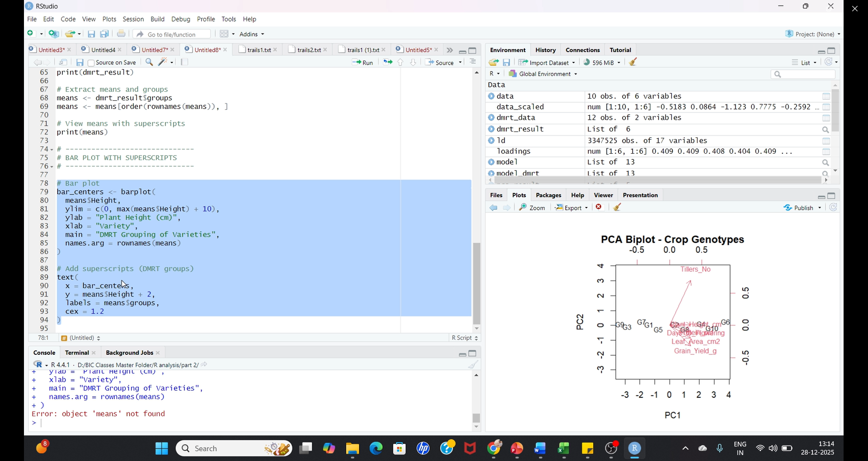This screenshot has width=868, height=461.
Task: Click Save workspace icon in Environment pane
Action: coord(507,62)
